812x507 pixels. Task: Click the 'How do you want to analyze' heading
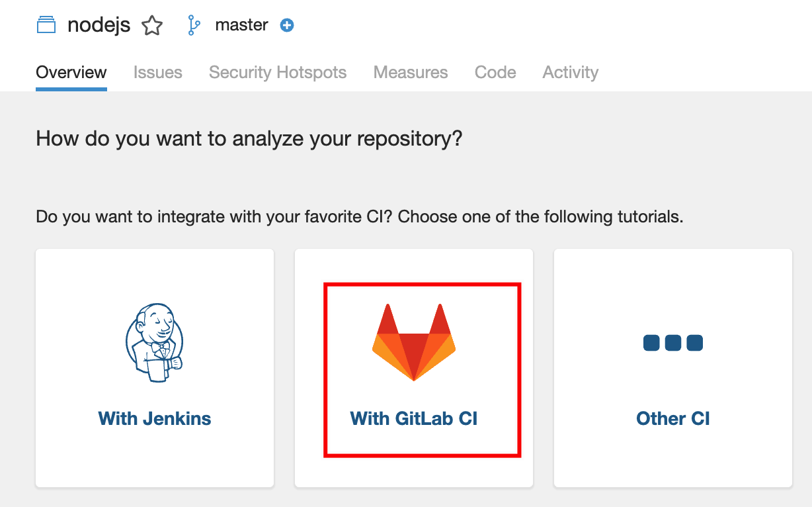pos(249,139)
